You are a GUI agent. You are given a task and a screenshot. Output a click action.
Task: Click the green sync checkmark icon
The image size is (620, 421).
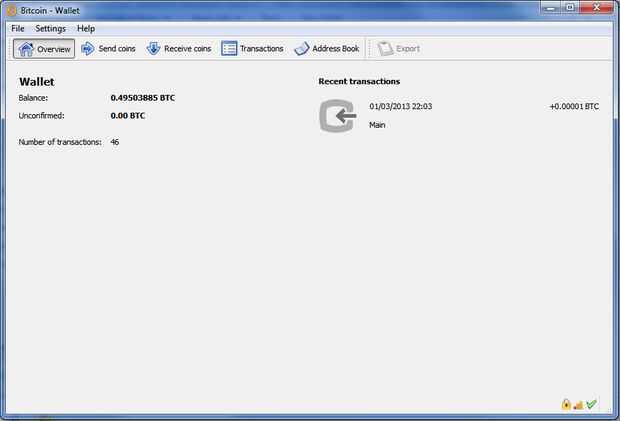tap(592, 404)
